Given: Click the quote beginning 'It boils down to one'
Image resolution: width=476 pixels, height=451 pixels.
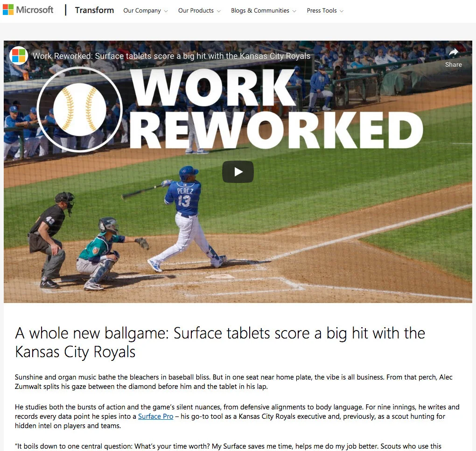Looking at the screenshot, I should 228,446.
